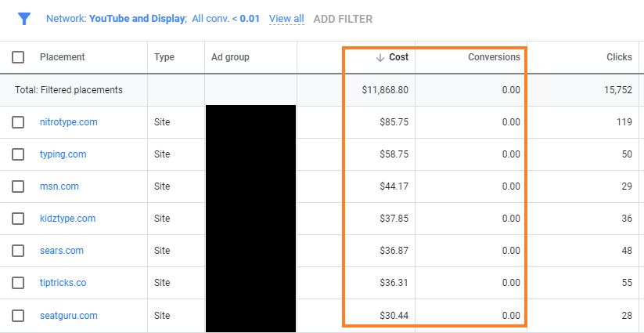Sort by the Conversions column header

click(x=494, y=57)
